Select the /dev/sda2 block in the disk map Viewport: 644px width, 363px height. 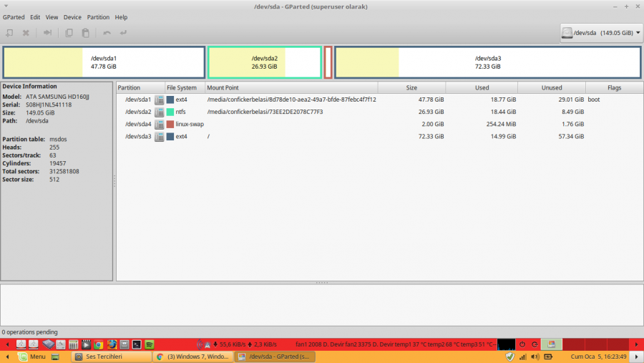265,62
